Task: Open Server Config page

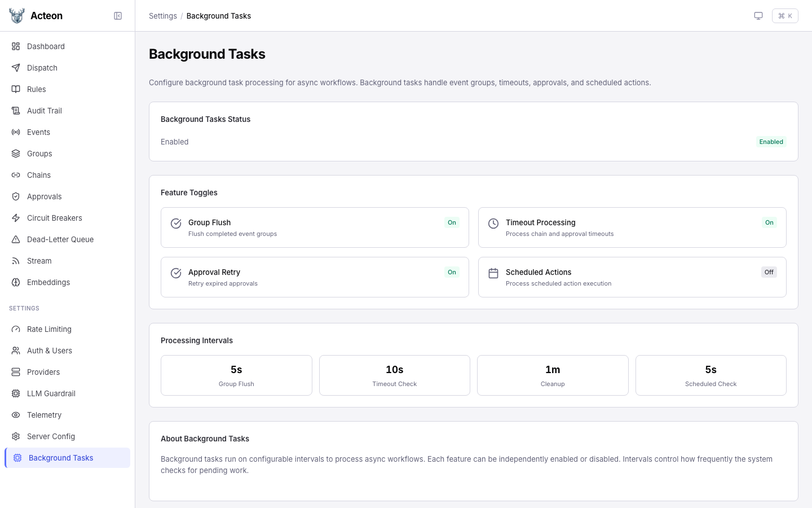Action: (x=51, y=436)
